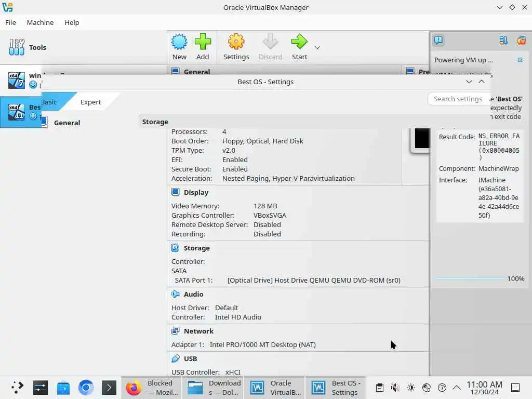
Task: Click the Show Desktop button in the taskbar
Action: 515,388
